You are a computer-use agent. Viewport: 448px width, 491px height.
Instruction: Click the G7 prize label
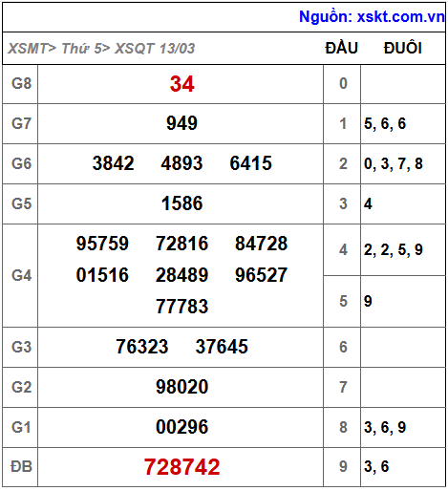[x=21, y=123]
